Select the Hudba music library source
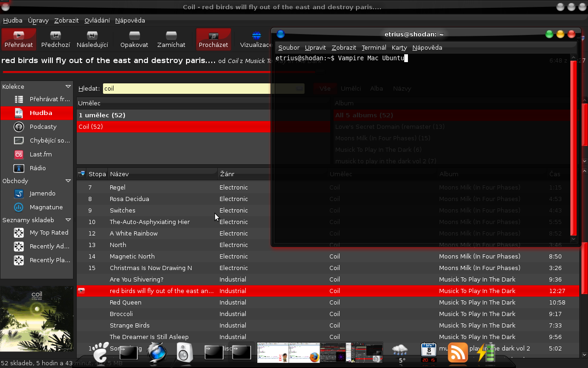 37,113
